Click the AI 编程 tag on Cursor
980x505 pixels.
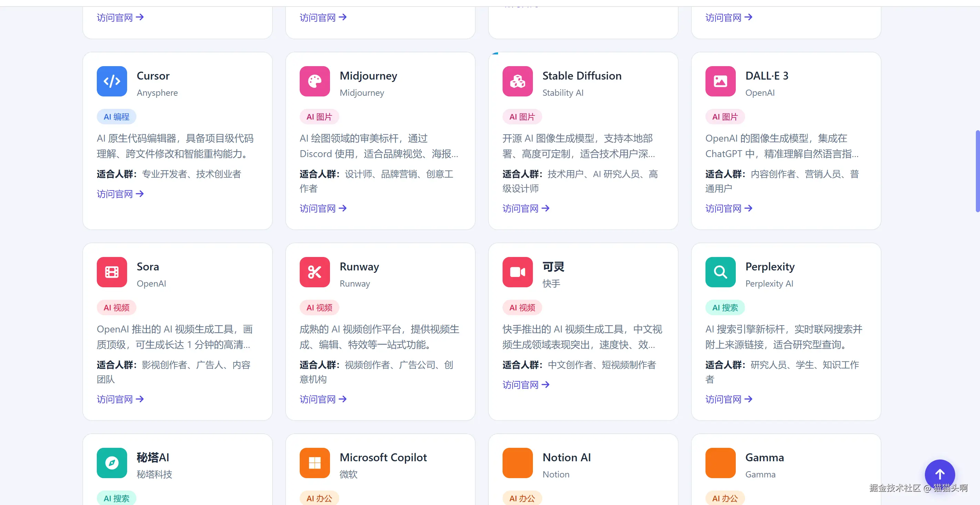[116, 117]
